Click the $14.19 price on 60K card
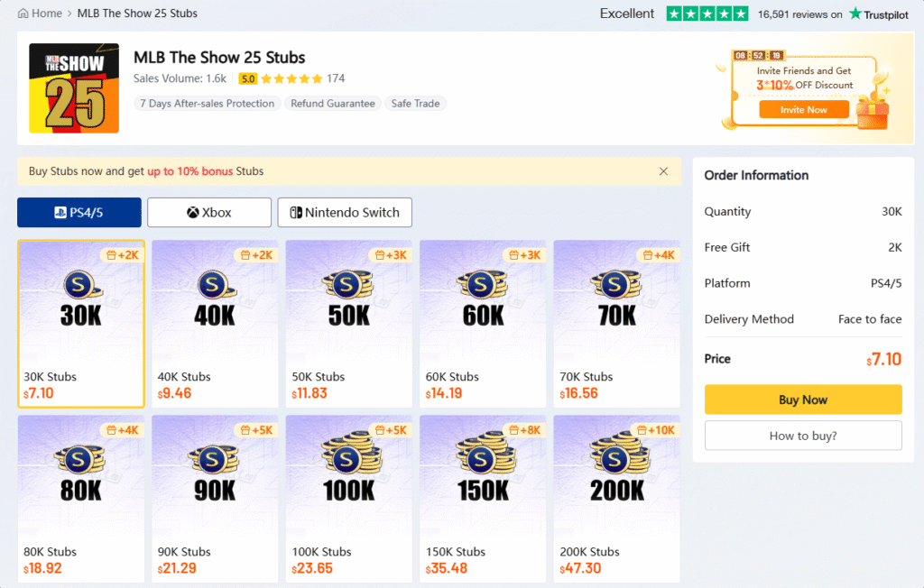This screenshot has height=588, width=924. pos(444,393)
